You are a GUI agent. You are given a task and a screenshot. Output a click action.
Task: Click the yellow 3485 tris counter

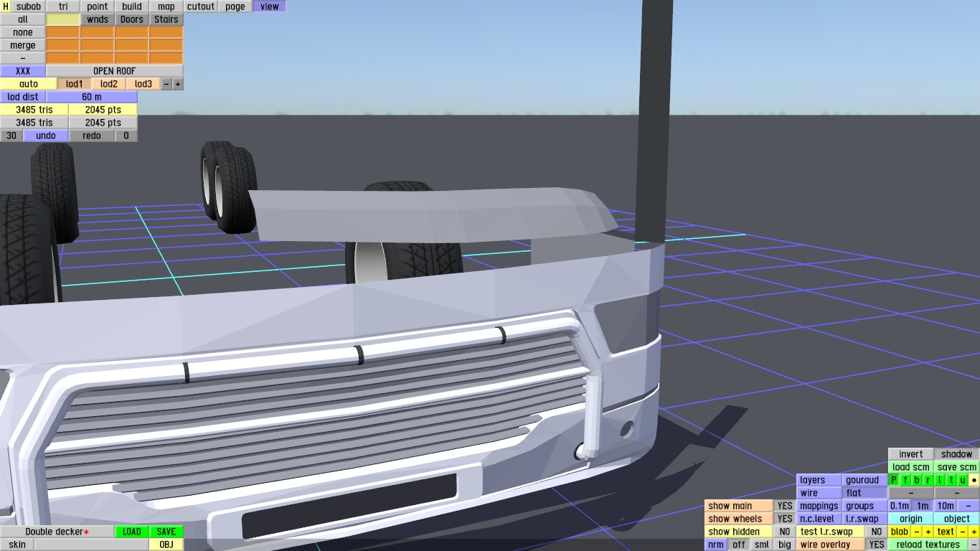click(34, 110)
